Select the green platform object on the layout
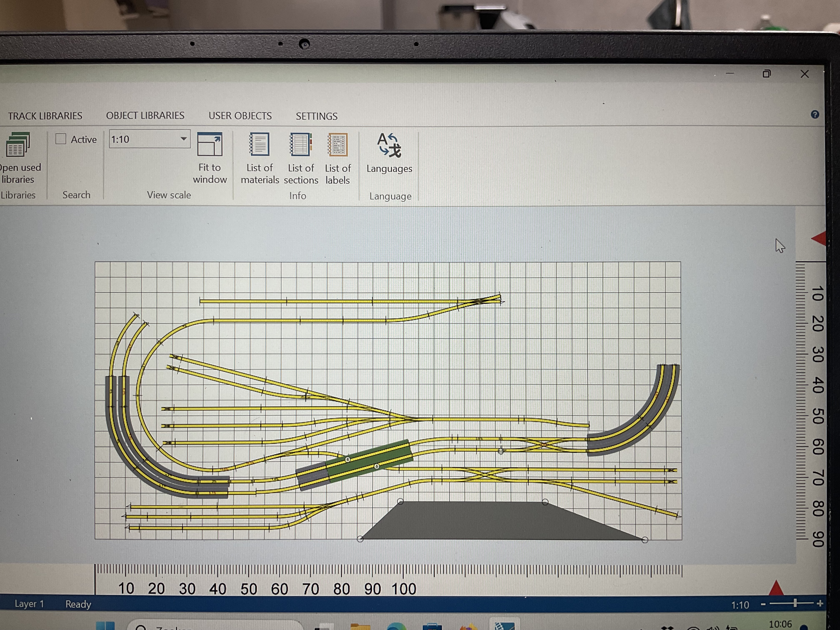 (x=370, y=461)
